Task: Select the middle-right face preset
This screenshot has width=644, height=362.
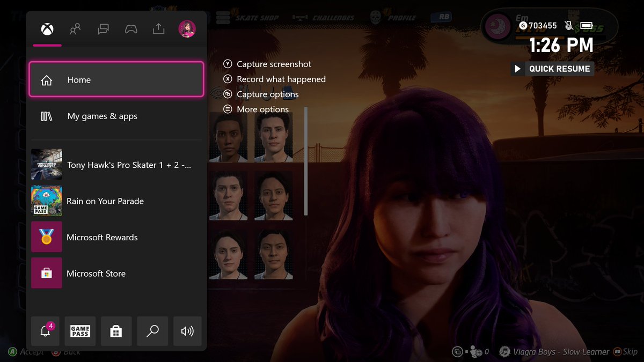Action: pyautogui.click(x=274, y=196)
